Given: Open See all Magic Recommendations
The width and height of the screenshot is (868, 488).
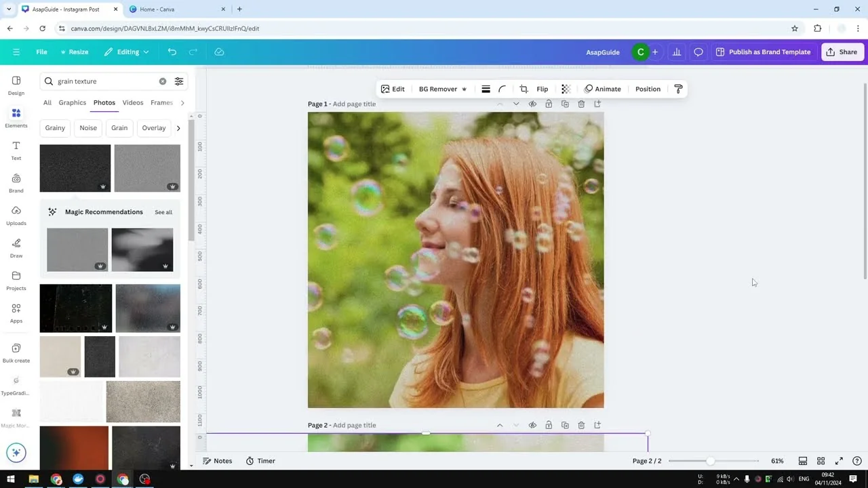Looking at the screenshot, I should click(163, 211).
